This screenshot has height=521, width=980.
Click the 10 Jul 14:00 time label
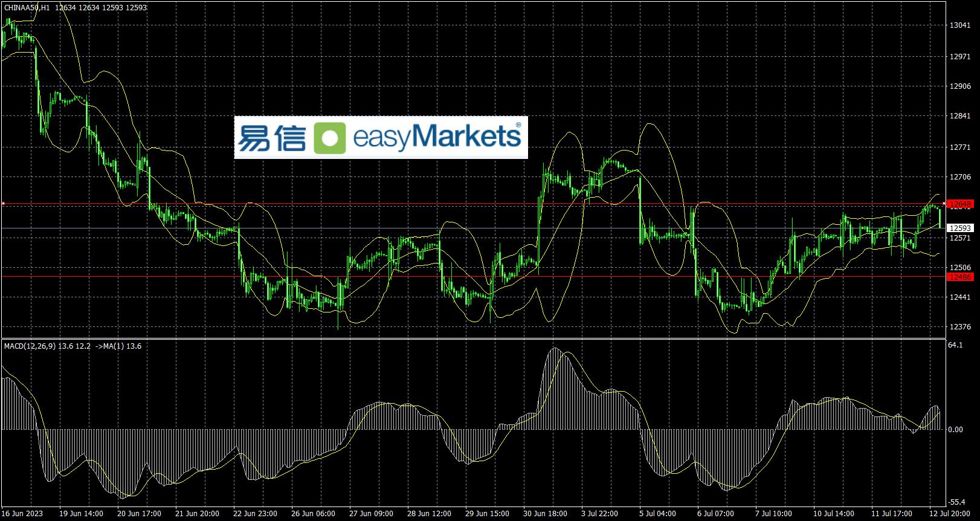coord(834,514)
